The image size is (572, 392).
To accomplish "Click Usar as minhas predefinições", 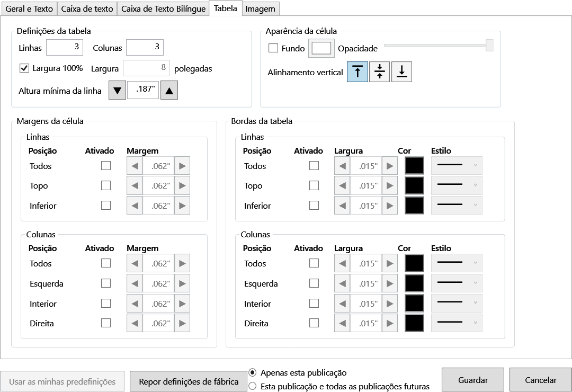I will point(62,381).
